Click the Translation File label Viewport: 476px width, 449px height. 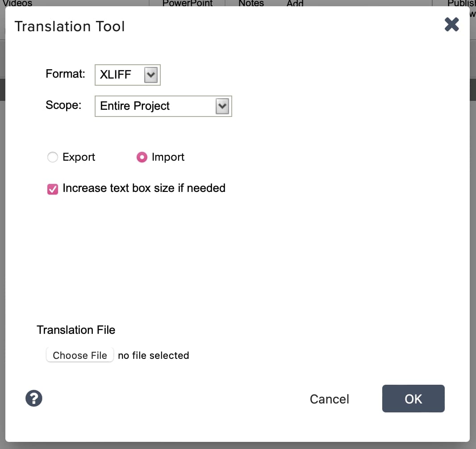pos(75,330)
